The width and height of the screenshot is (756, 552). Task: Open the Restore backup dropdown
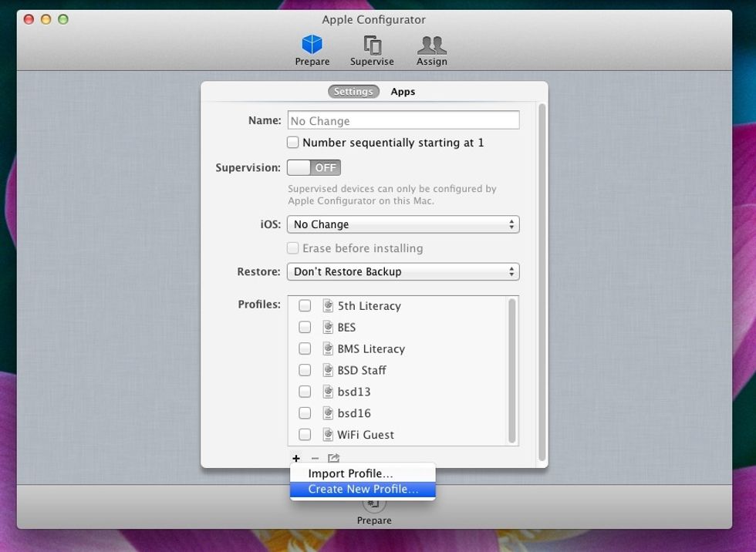point(403,271)
